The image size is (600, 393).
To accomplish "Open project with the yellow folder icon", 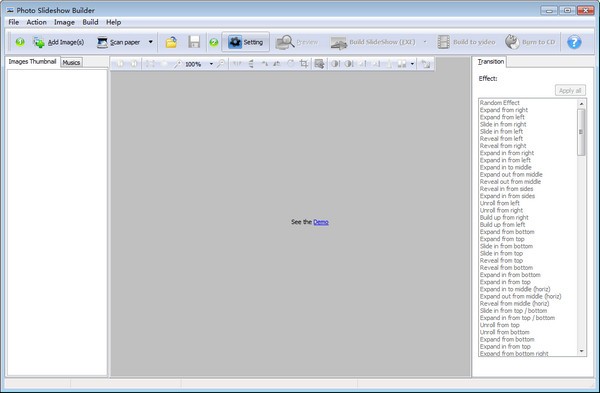I will (x=171, y=42).
